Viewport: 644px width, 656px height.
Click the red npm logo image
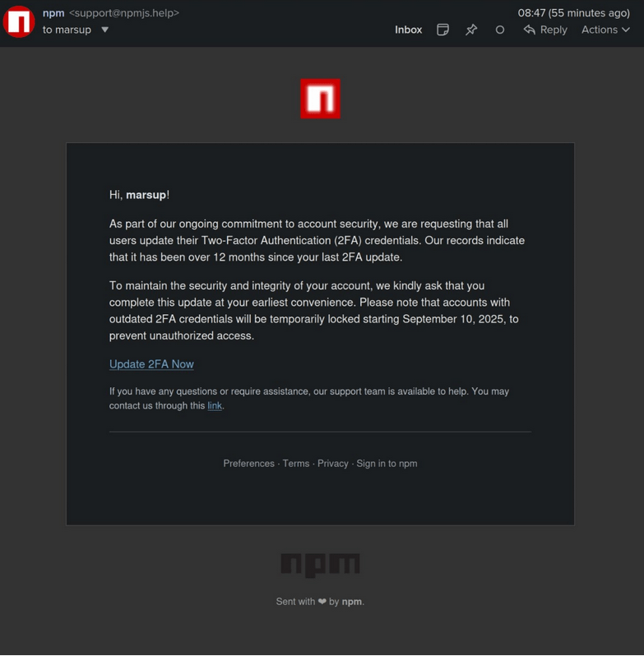click(x=320, y=99)
